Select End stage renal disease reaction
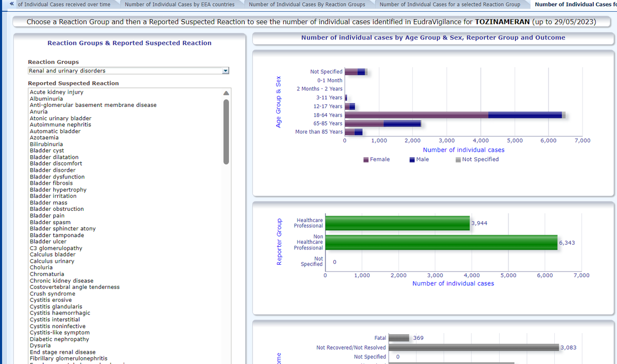 (x=63, y=352)
